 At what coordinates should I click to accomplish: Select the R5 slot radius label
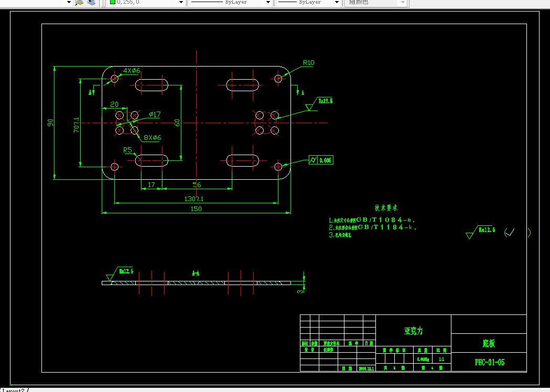[x=127, y=150]
